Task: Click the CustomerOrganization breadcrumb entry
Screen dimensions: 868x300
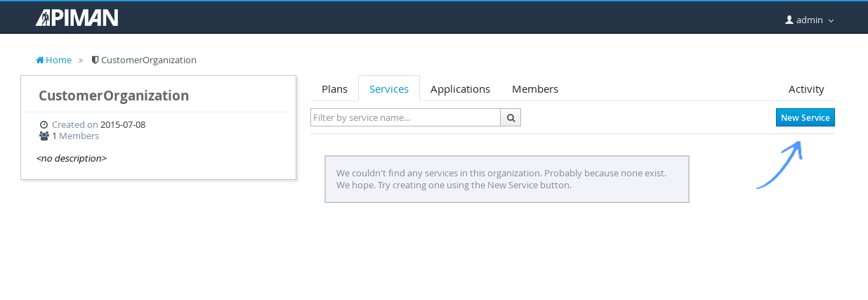Action: [x=144, y=60]
